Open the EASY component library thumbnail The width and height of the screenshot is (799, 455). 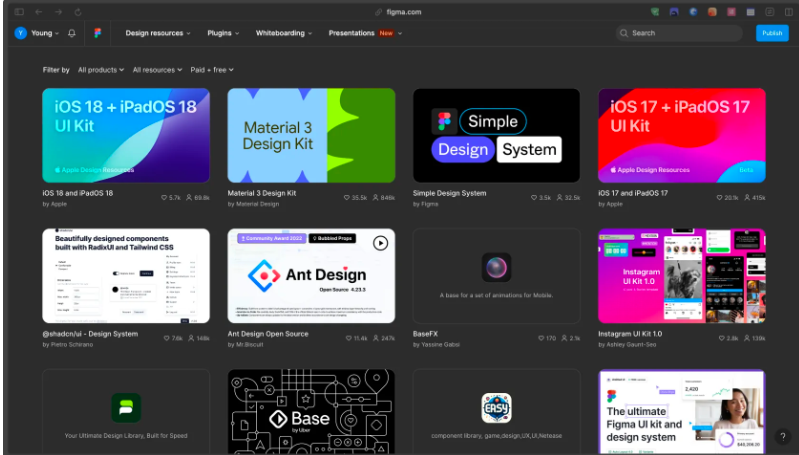click(x=496, y=412)
